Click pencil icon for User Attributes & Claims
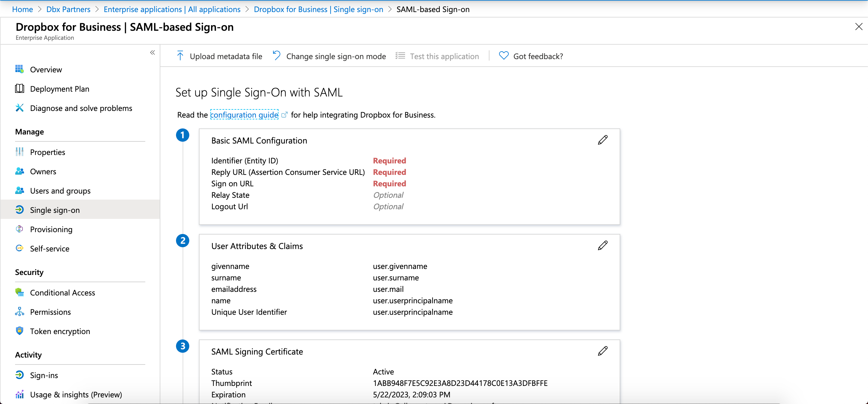868x404 pixels. pyautogui.click(x=602, y=246)
